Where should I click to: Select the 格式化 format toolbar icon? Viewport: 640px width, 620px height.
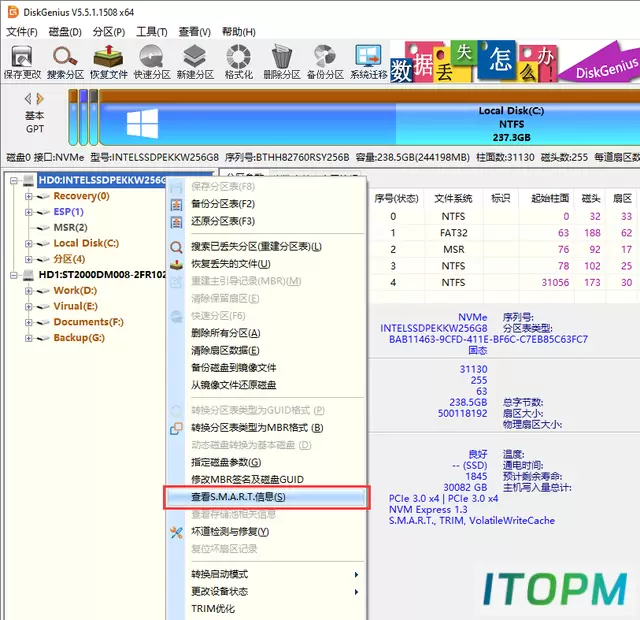click(238, 62)
